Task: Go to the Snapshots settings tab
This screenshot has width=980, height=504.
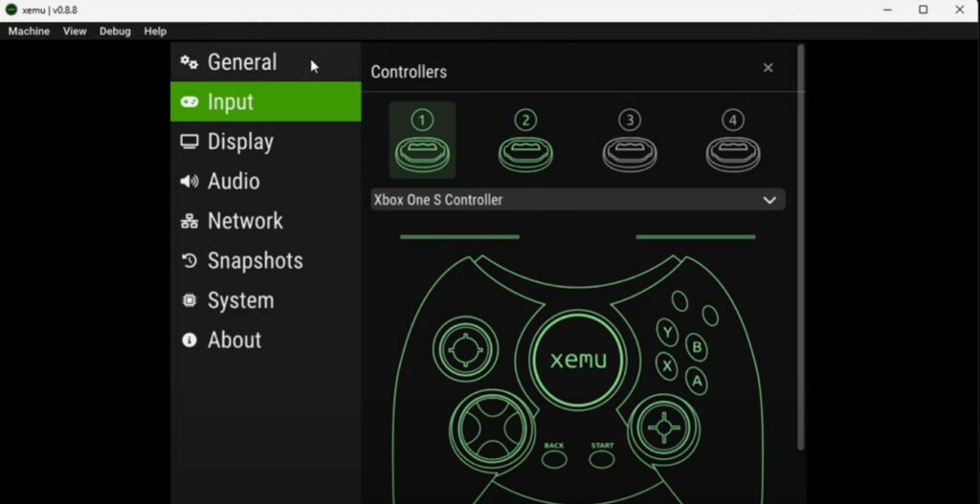Action: (254, 260)
